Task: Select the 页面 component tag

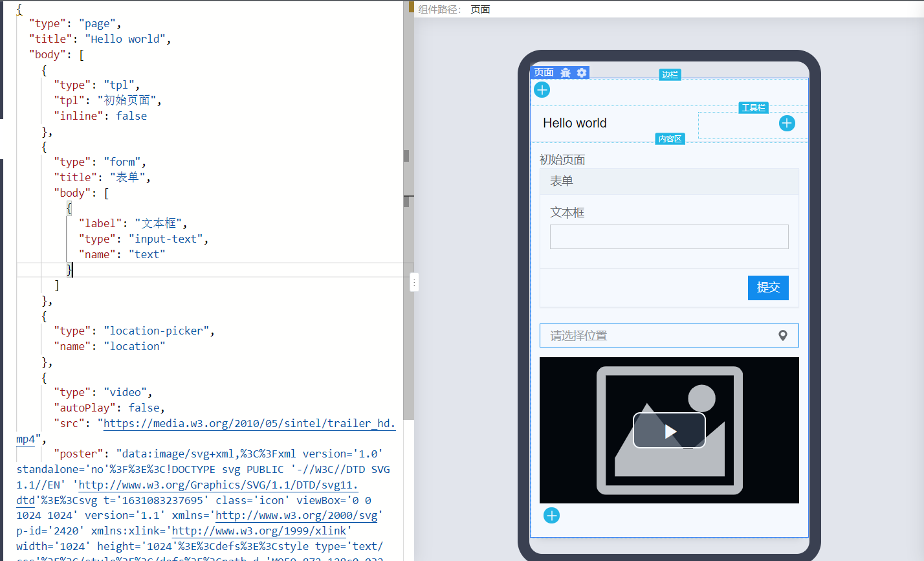Action: [x=544, y=72]
